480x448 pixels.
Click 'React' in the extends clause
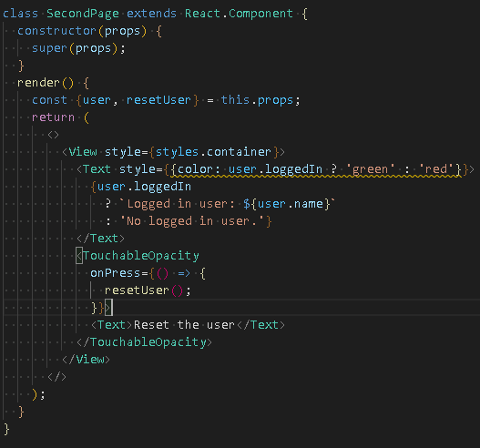click(202, 14)
